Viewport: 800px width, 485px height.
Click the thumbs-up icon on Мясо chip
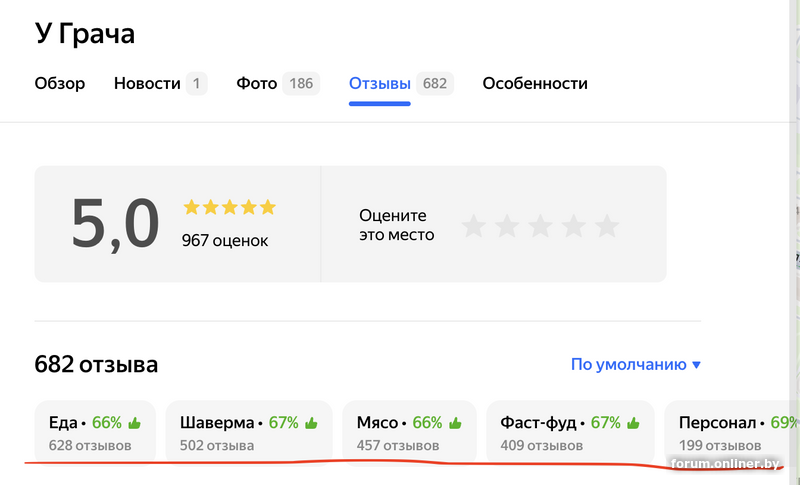455,423
